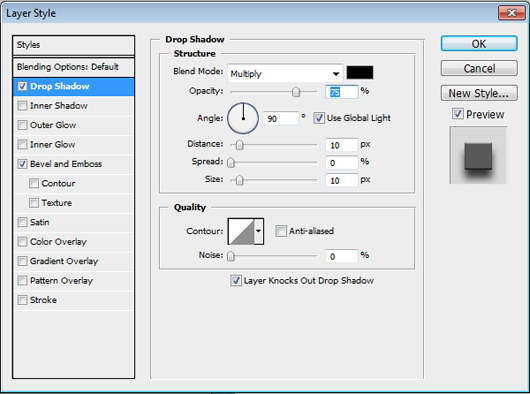The height and width of the screenshot is (394, 530).
Task: Open the Color Overlay settings
Action: coord(58,242)
